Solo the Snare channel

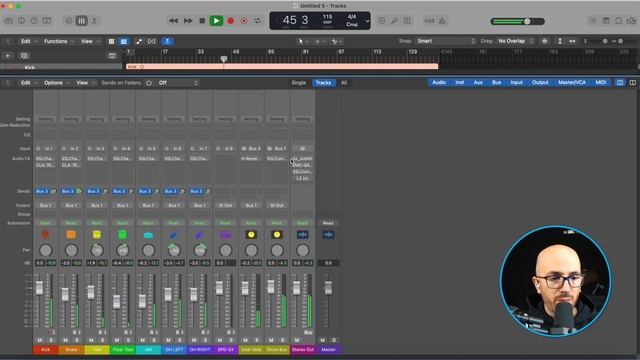pos(77,340)
